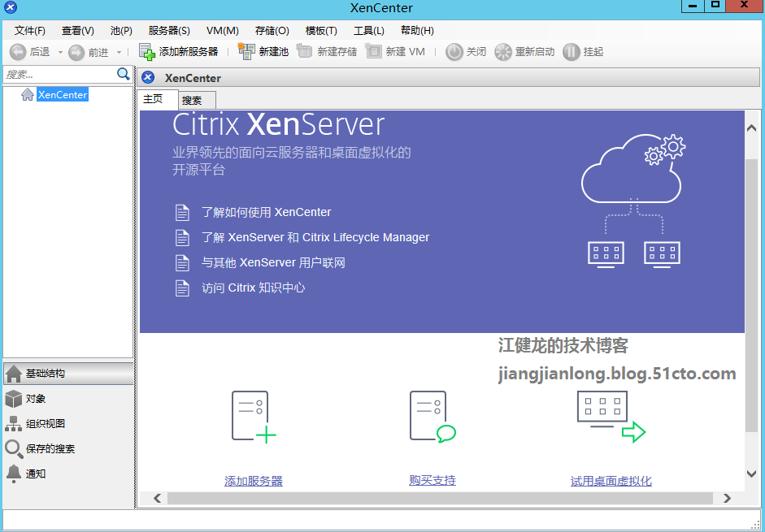Click the Add New Server icon (添加新服务器)
765x532 pixels.
147,52
